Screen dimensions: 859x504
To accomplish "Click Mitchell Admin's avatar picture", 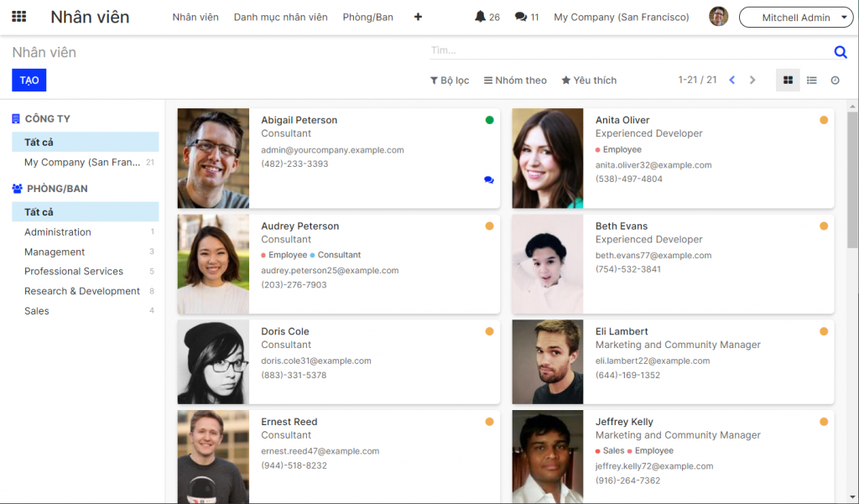I will (x=718, y=17).
